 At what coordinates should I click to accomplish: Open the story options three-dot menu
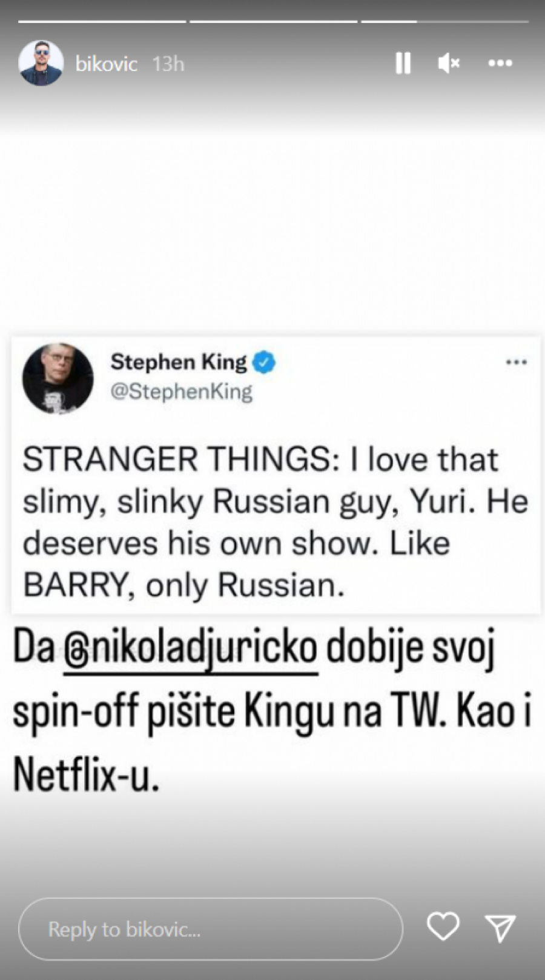[500, 63]
